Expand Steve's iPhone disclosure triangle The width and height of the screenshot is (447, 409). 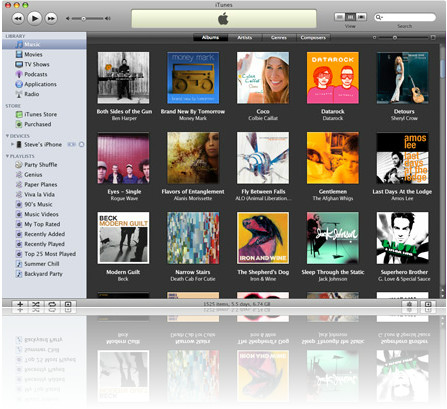pyautogui.click(x=13, y=144)
